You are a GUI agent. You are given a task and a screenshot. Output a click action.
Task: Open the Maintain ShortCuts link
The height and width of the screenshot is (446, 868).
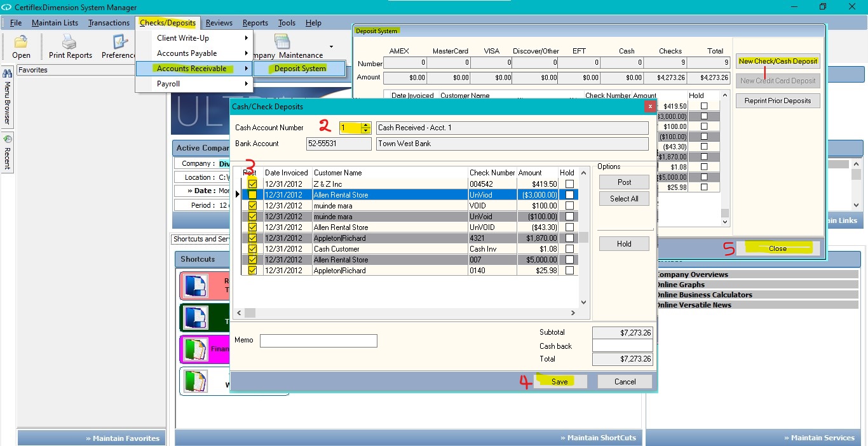[x=598, y=438]
